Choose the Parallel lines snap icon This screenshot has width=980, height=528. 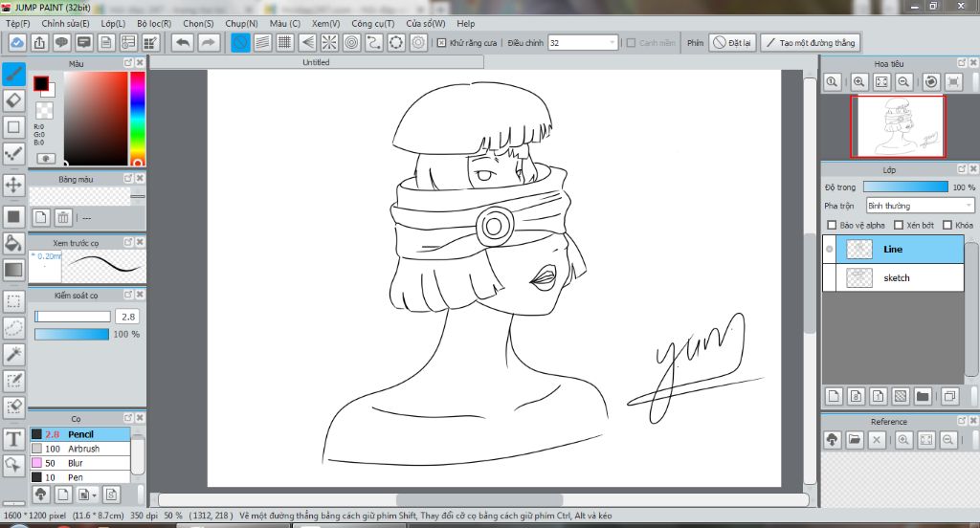[263, 42]
